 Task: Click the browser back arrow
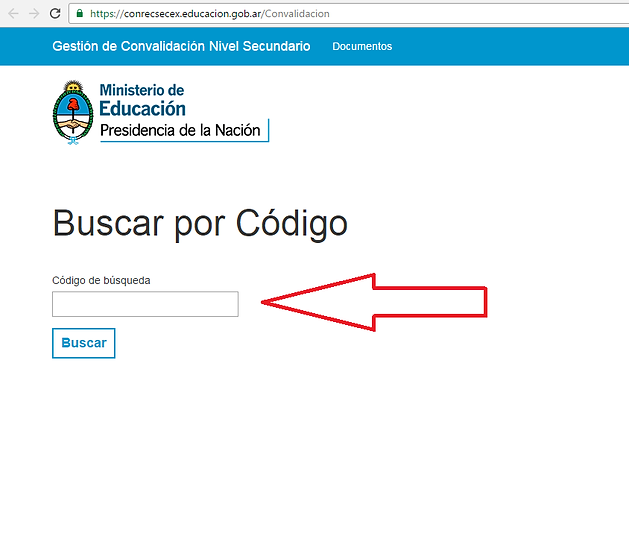tap(13, 14)
